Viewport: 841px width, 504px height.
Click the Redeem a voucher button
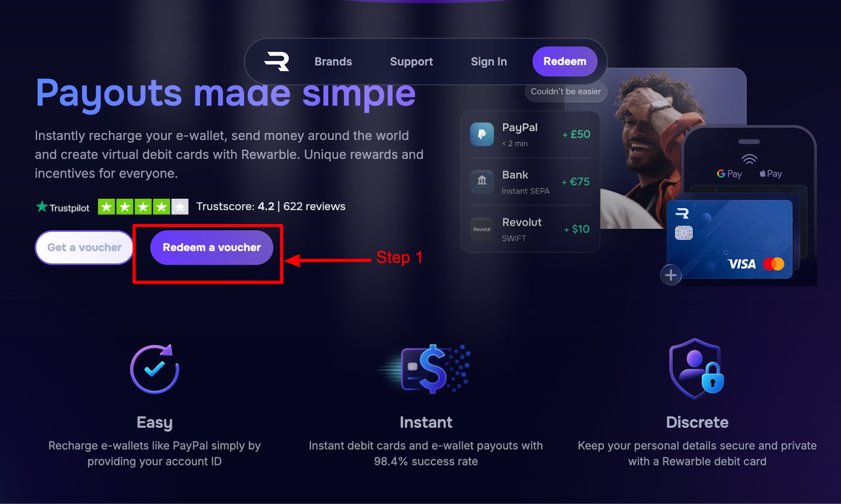pyautogui.click(x=212, y=248)
